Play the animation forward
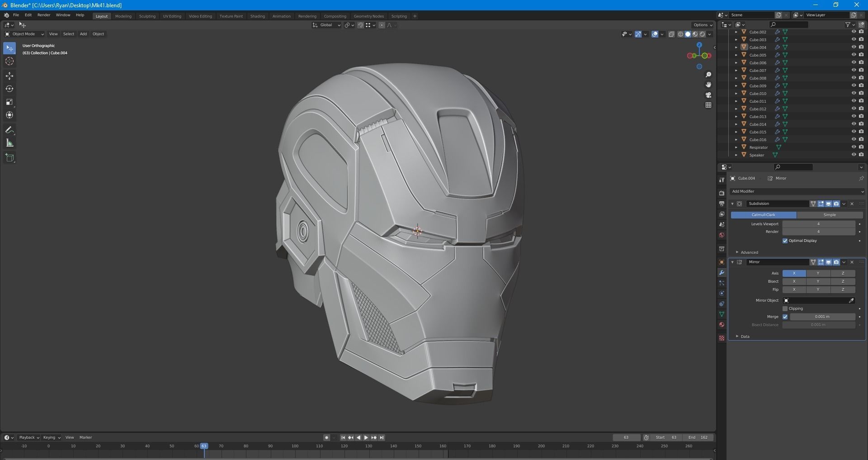The height and width of the screenshot is (460, 868). pos(366,437)
